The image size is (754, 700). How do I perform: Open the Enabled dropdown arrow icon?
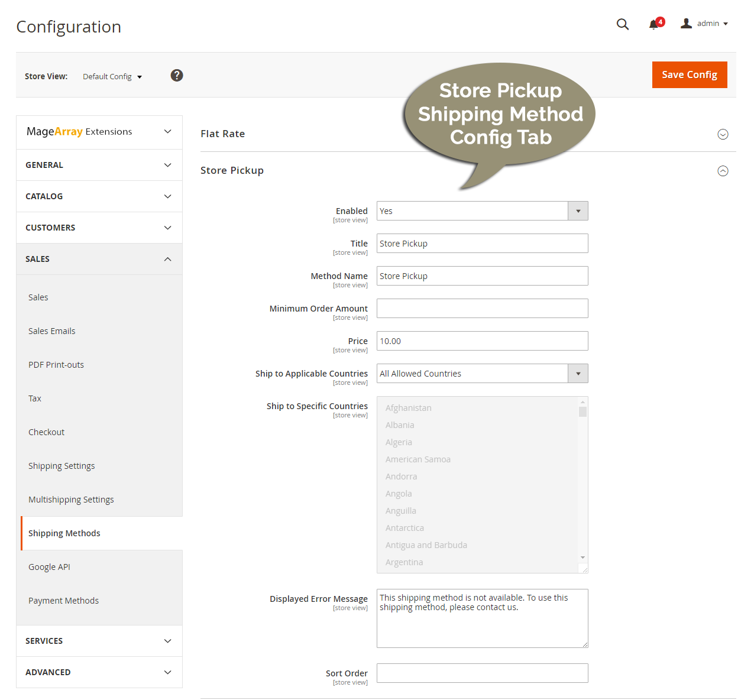578,210
